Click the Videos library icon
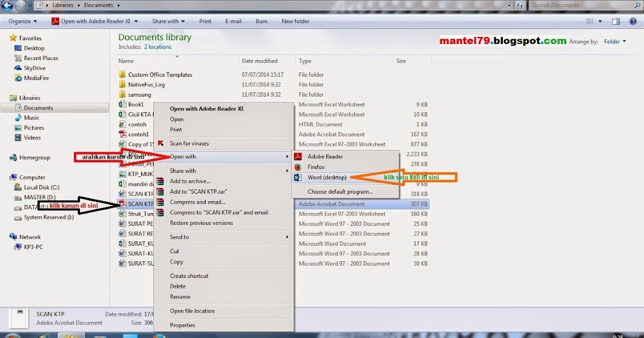The image size is (644, 338). (x=19, y=137)
